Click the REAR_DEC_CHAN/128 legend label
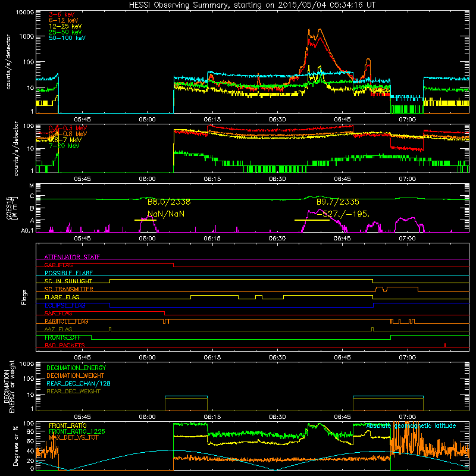 click(79, 383)
